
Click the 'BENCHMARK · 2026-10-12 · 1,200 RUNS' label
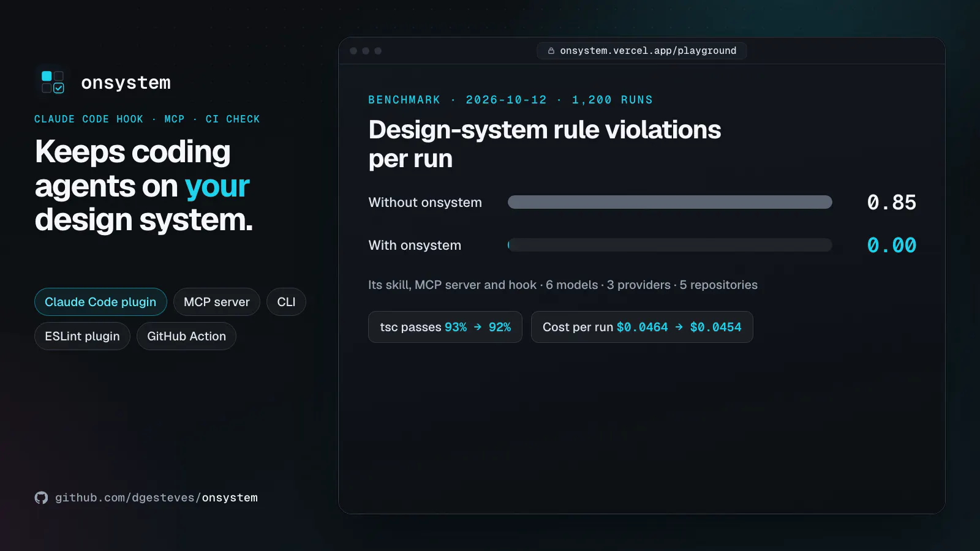pyautogui.click(x=510, y=100)
